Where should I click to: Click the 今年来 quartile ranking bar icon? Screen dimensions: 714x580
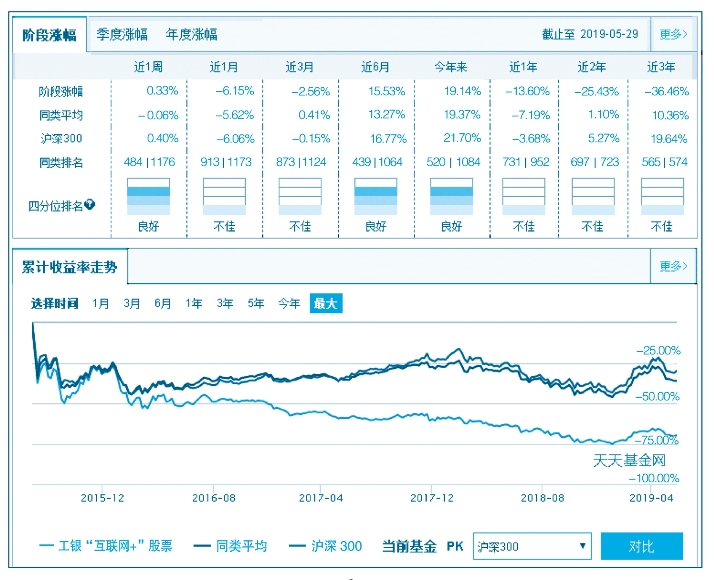point(451,196)
